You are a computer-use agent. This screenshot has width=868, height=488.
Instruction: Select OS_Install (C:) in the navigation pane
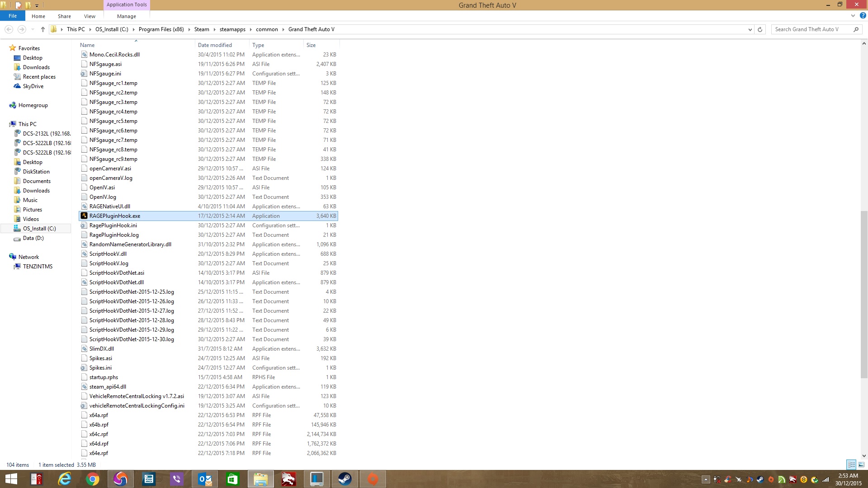(x=39, y=229)
